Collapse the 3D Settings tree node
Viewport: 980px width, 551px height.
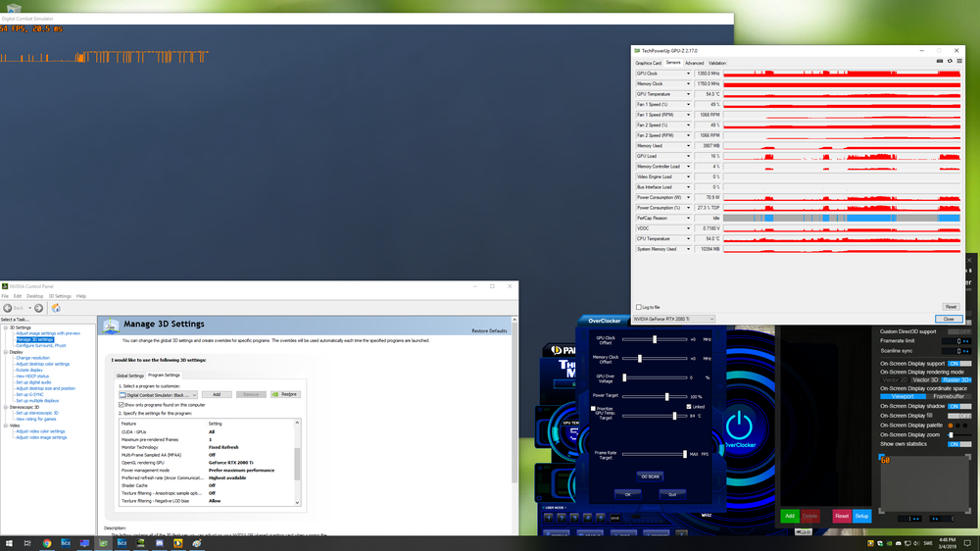coord(6,327)
